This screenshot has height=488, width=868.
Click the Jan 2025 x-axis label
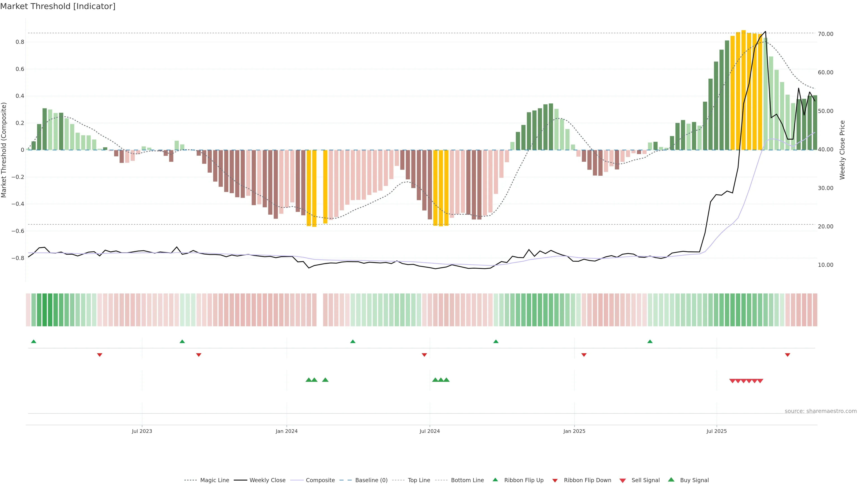pos(574,431)
